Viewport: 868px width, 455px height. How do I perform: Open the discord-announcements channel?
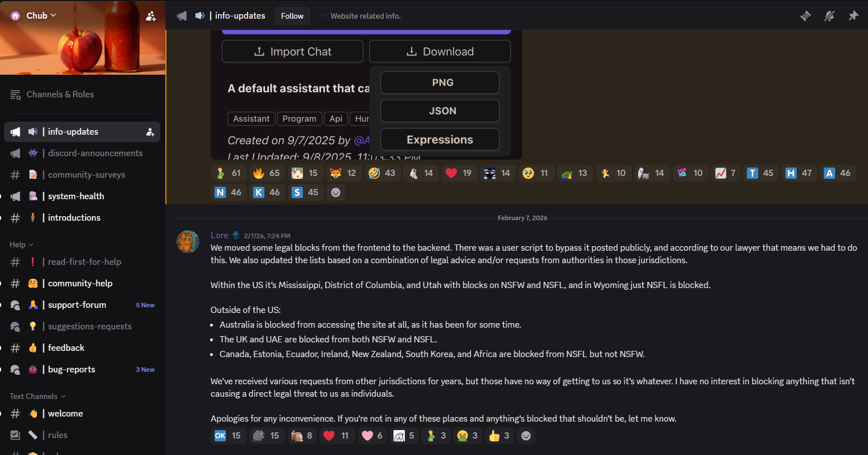(82, 153)
